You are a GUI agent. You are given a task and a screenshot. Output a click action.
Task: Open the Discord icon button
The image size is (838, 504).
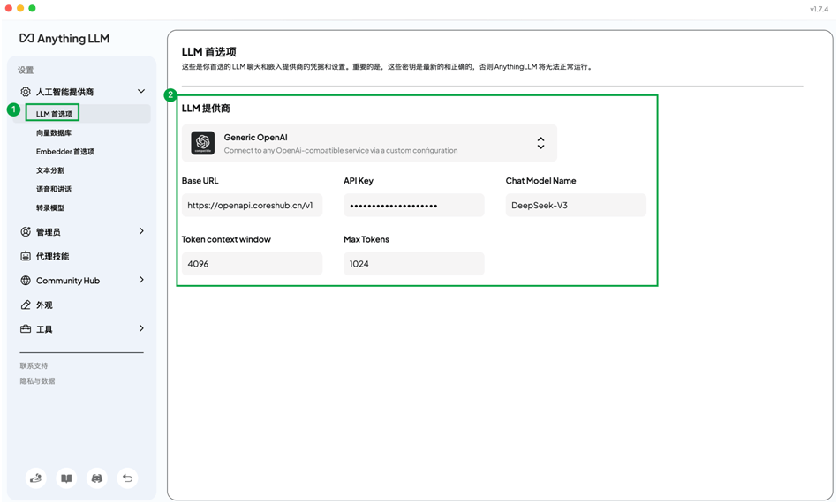point(97,478)
